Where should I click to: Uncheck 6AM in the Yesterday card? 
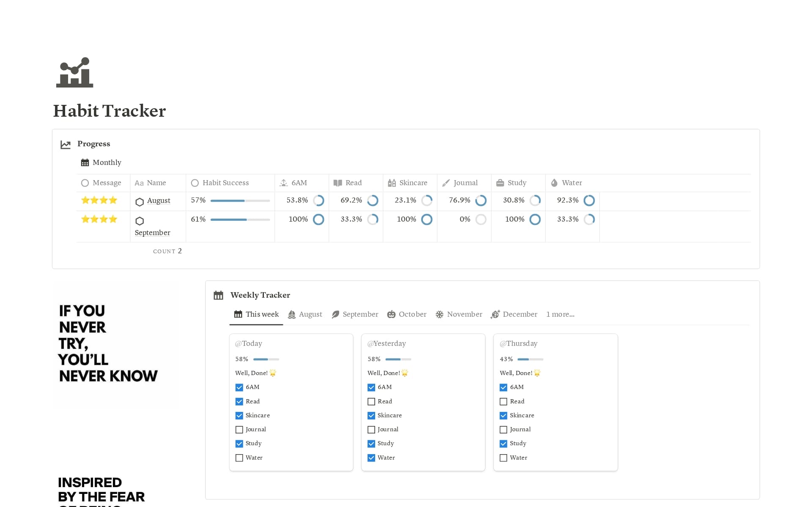[371, 387]
